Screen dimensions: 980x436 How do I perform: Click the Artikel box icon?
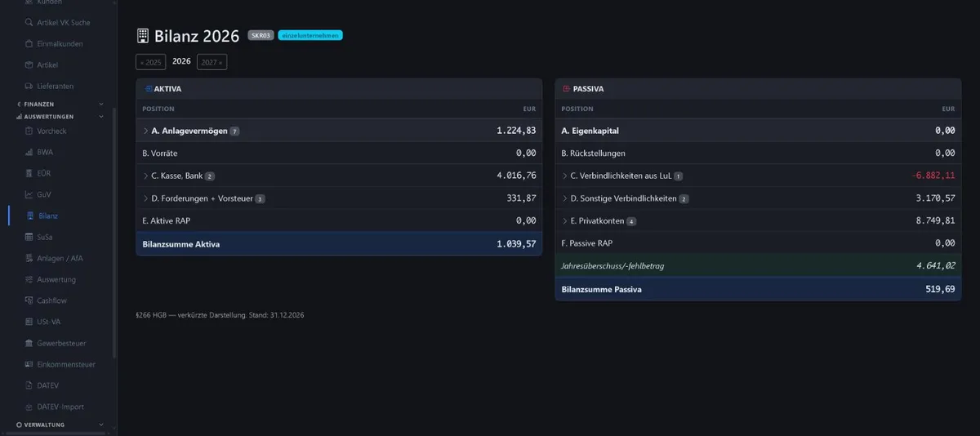29,65
